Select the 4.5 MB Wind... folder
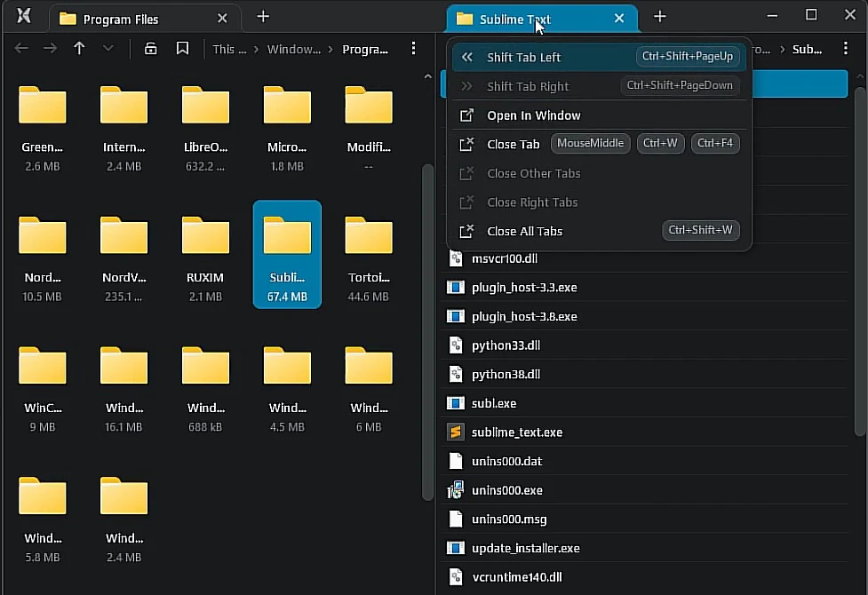The image size is (868, 595). coord(287,385)
